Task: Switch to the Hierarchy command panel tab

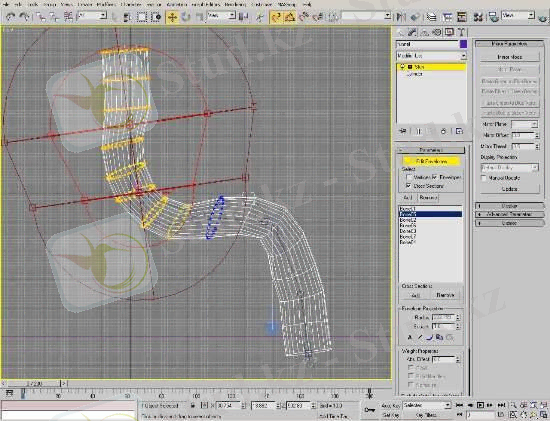Action: click(x=425, y=33)
